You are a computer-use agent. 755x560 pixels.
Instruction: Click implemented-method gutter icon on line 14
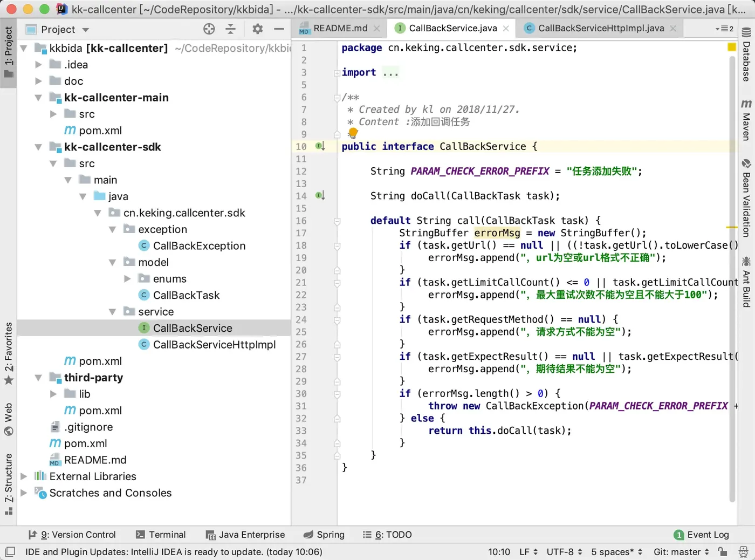(320, 195)
